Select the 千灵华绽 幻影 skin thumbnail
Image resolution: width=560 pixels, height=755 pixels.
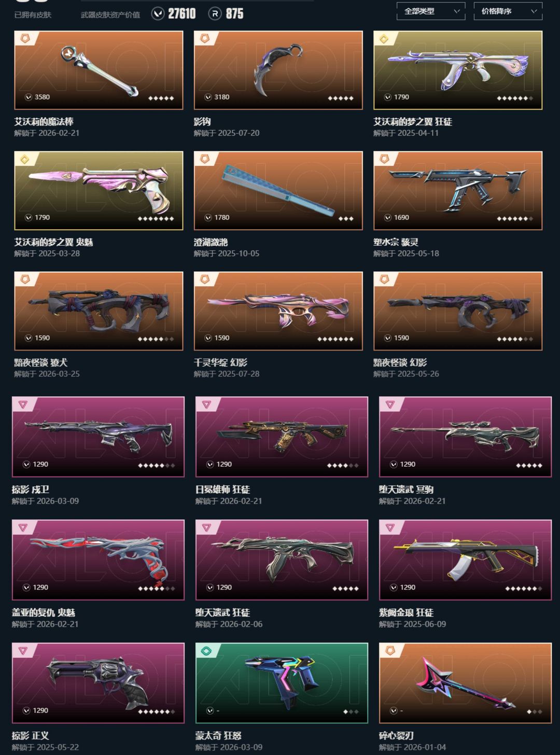coord(278,311)
